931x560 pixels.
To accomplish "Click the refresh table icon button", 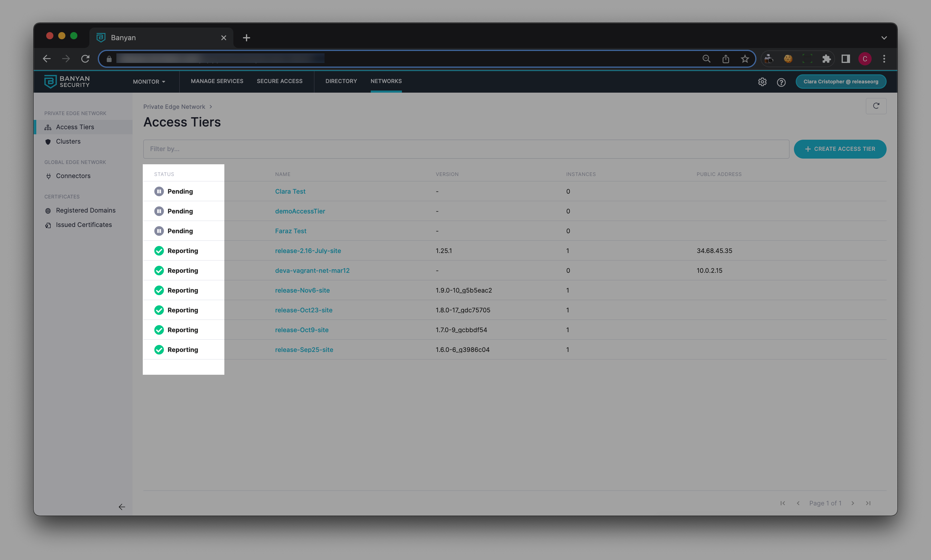I will 876,106.
